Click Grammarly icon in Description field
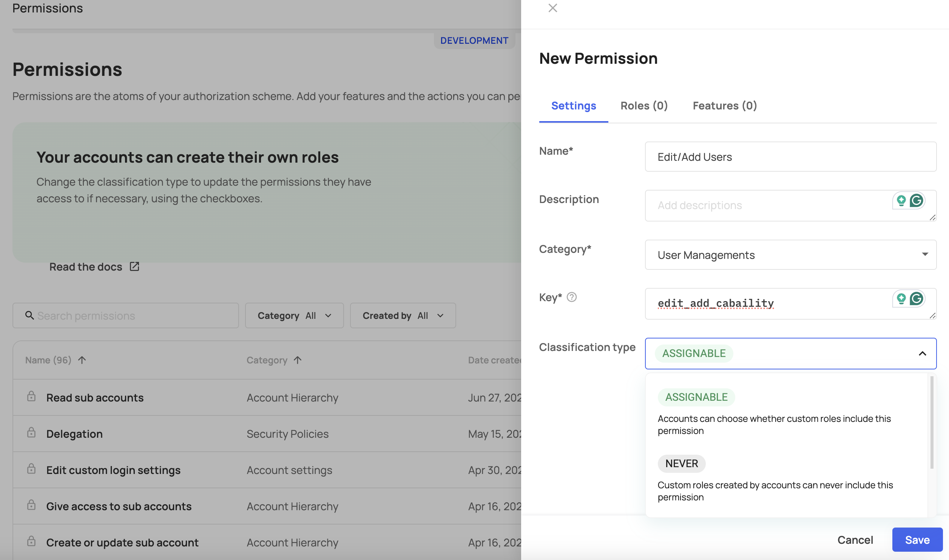949x560 pixels. 916,201
